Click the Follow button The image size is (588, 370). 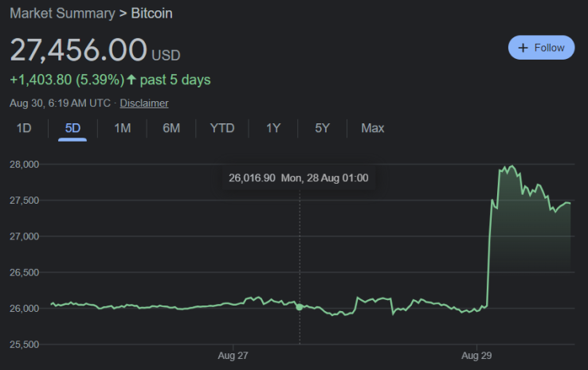click(541, 48)
